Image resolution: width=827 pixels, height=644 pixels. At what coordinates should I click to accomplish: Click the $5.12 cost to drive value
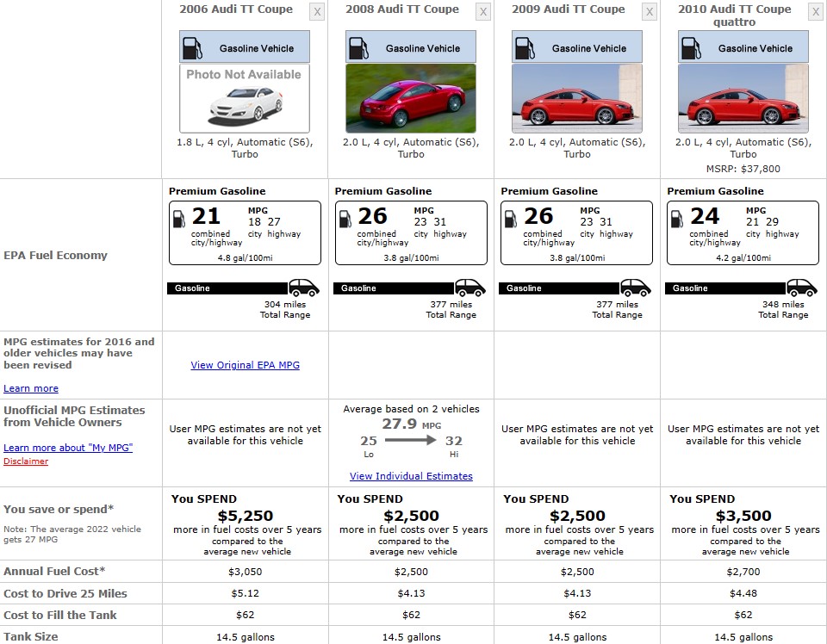(x=246, y=593)
